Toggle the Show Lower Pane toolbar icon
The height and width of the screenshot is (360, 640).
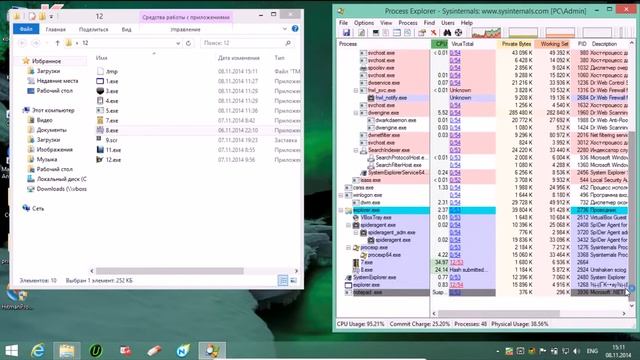click(397, 33)
